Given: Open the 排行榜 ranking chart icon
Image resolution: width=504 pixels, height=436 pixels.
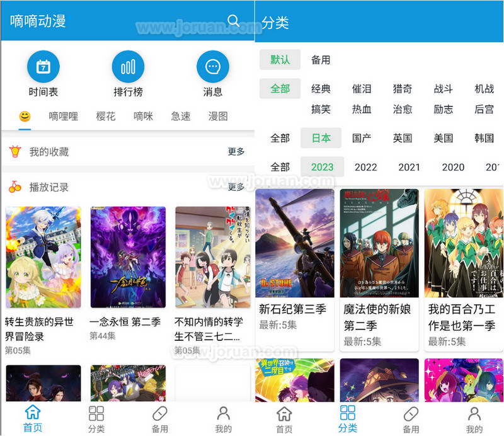Looking at the screenshot, I should point(128,66).
